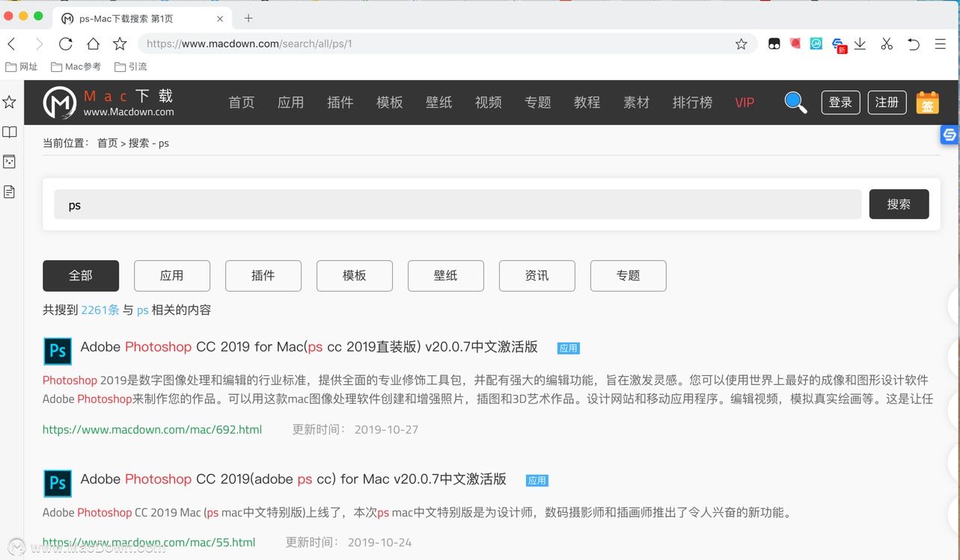Click 应用 tag on the adobe ps cc result
Screen dimensions: 960x560
point(537,480)
